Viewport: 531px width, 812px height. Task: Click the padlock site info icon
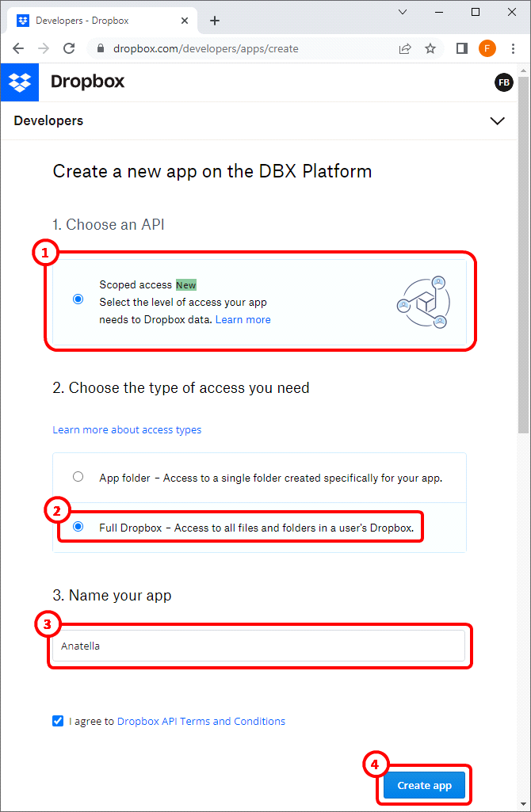click(x=101, y=48)
